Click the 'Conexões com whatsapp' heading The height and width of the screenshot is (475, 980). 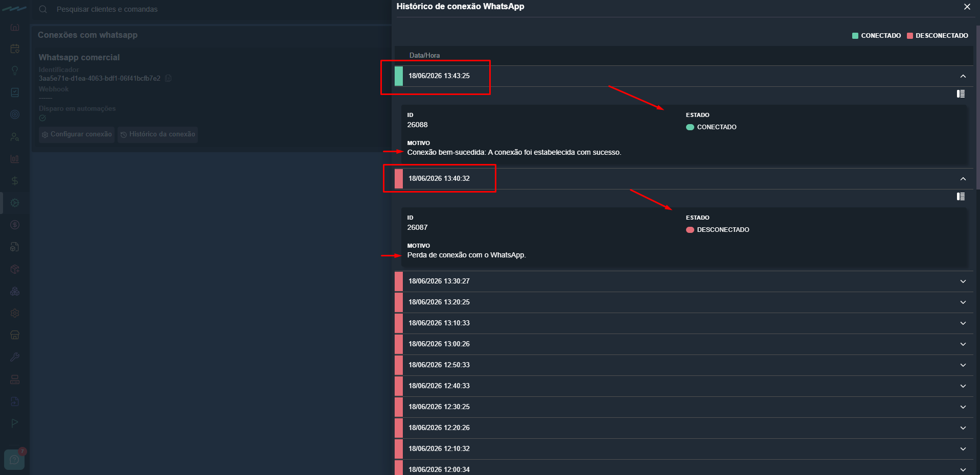(87, 35)
